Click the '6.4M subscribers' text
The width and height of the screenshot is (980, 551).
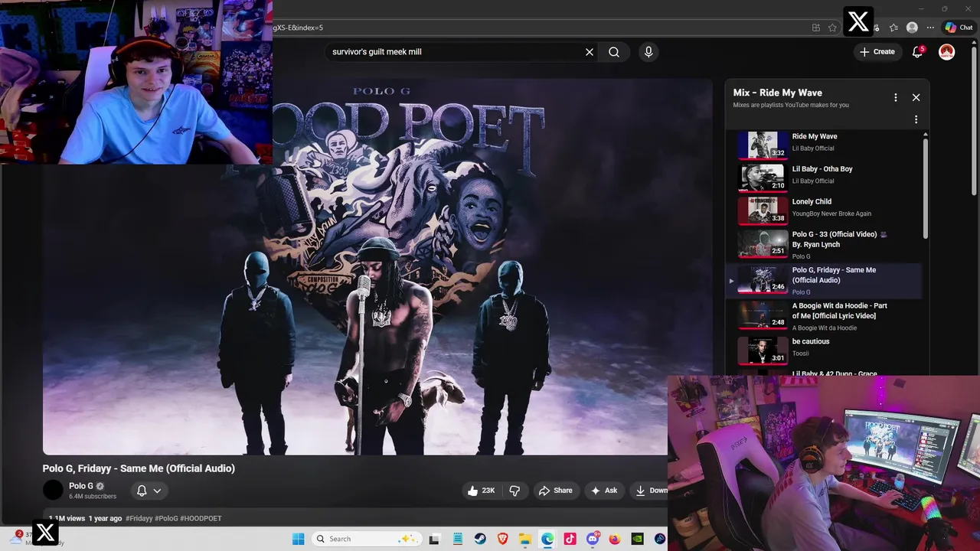[93, 497]
